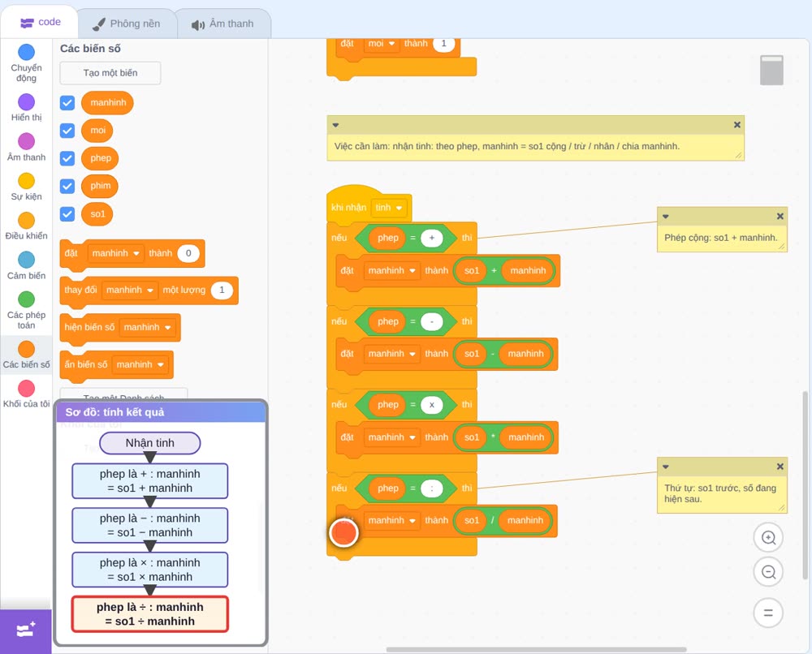812x654 pixels.
Task: Click the workspace horizontal scrollbar
Action: pos(537,649)
